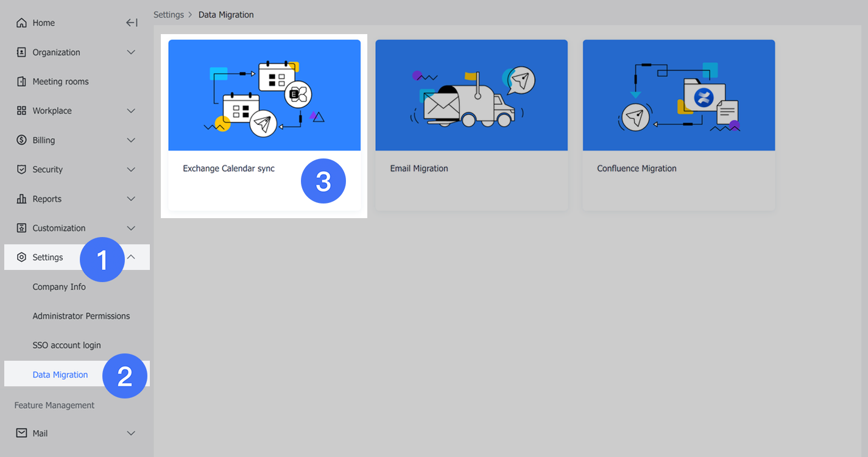This screenshot has height=457, width=868.
Task: Expand the Security menu chevron
Action: [x=131, y=169]
